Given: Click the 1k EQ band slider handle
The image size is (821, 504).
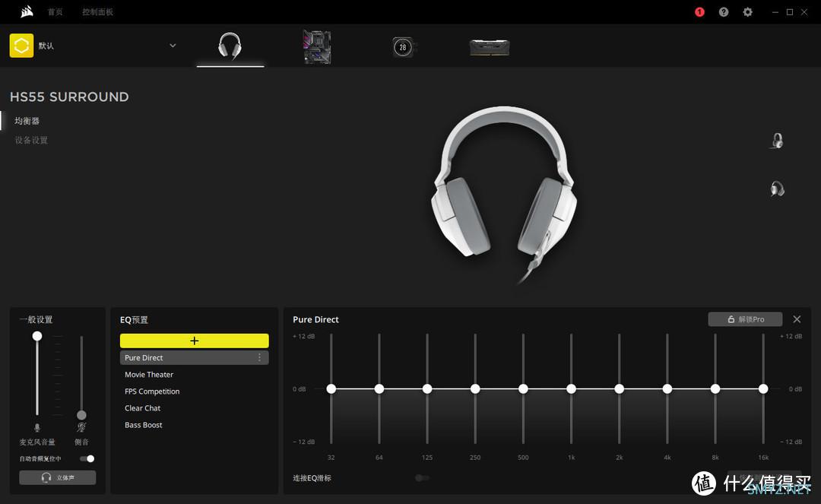Looking at the screenshot, I should coord(571,389).
